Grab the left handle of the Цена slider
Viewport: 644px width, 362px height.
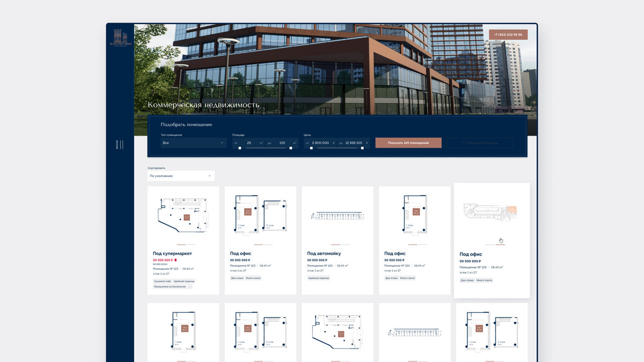click(311, 148)
